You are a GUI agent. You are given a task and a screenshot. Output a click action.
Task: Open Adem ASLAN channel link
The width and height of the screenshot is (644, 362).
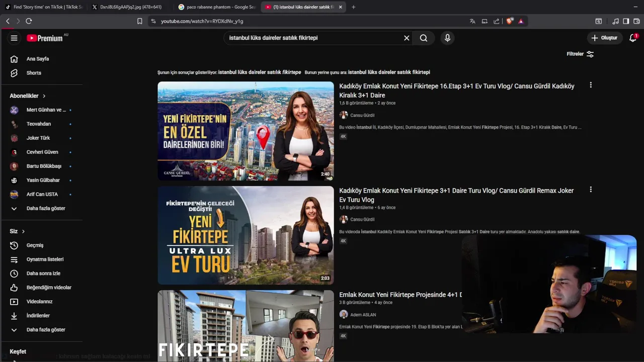coord(363,315)
